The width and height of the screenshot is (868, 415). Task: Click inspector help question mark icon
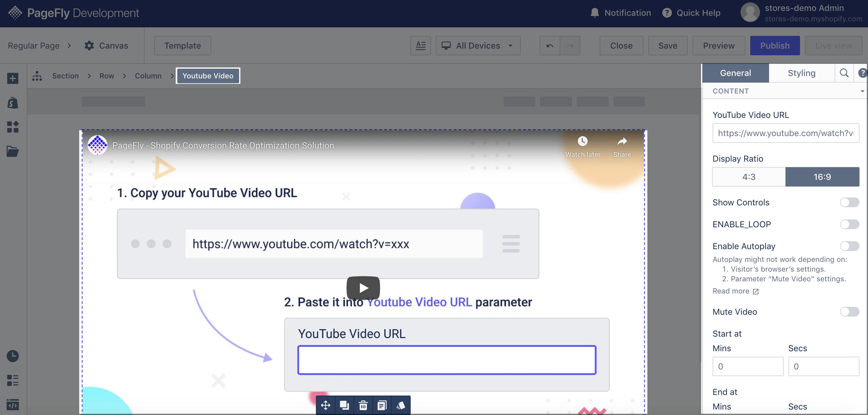click(863, 73)
